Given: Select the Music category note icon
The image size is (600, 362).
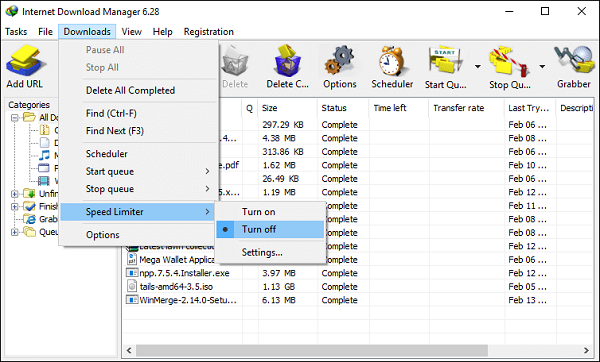Looking at the screenshot, I should tap(44, 155).
